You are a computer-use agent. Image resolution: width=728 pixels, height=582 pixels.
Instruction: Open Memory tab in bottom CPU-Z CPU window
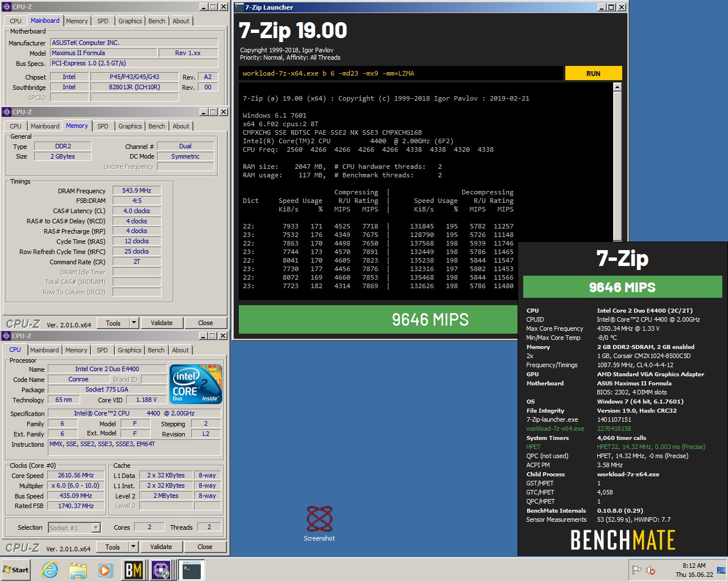[76, 350]
